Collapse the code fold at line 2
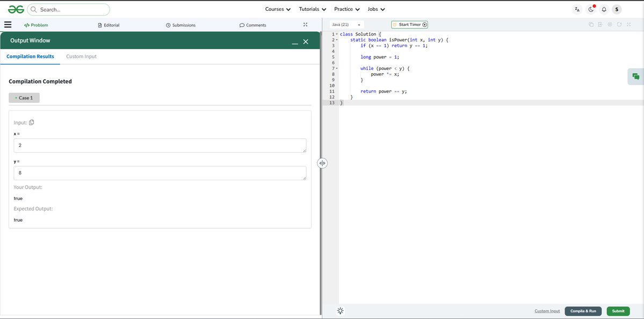 pyautogui.click(x=337, y=40)
